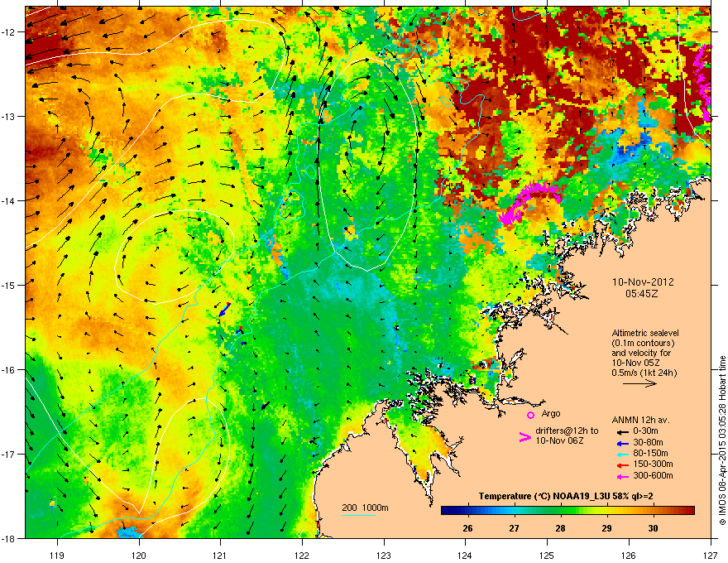
Task: Click the '30-80m' depth label
Action: (648, 443)
